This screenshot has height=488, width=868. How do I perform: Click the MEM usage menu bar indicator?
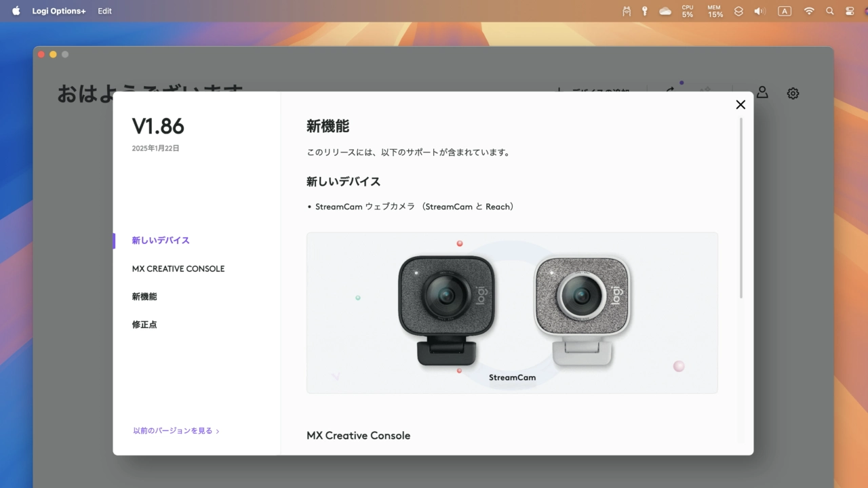click(715, 11)
